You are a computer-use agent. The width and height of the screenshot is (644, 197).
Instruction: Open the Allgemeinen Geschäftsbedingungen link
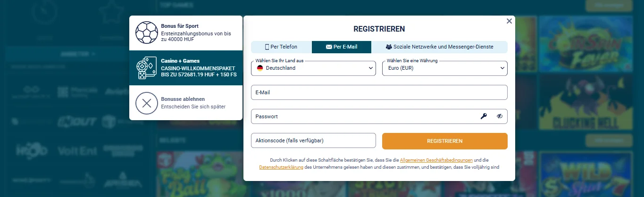click(x=436, y=160)
